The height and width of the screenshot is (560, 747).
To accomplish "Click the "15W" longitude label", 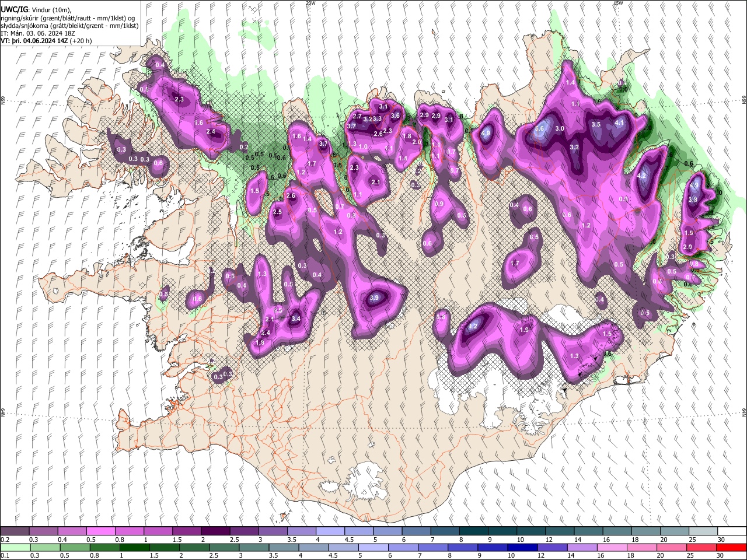I will [x=618, y=3].
